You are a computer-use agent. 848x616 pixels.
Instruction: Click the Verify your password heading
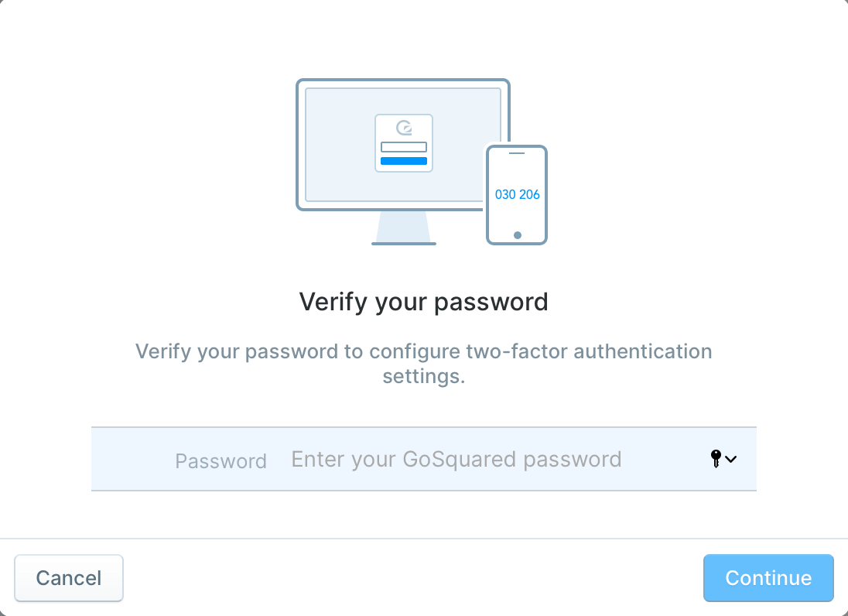pos(423,302)
